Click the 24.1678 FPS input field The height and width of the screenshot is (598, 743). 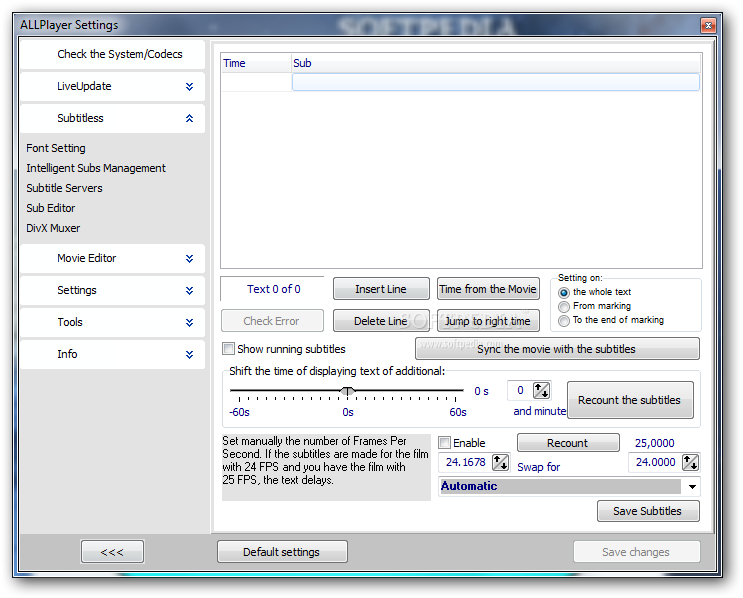[466, 462]
